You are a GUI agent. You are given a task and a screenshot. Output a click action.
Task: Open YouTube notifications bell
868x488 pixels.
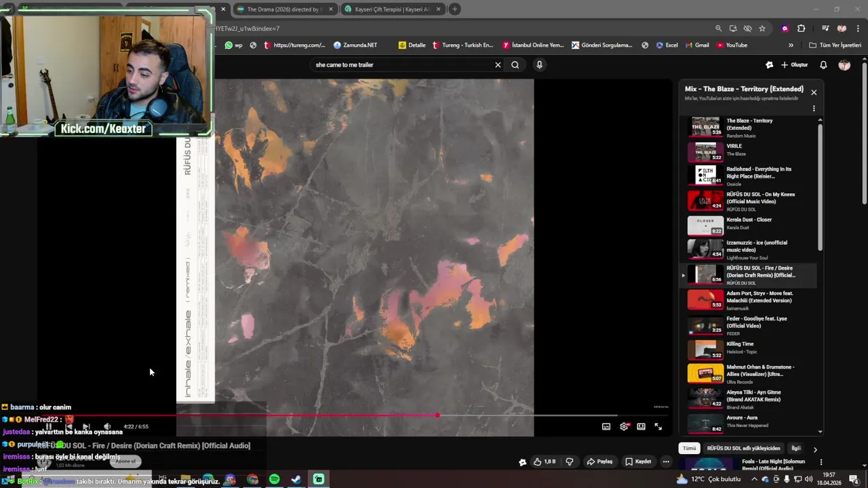(823, 65)
